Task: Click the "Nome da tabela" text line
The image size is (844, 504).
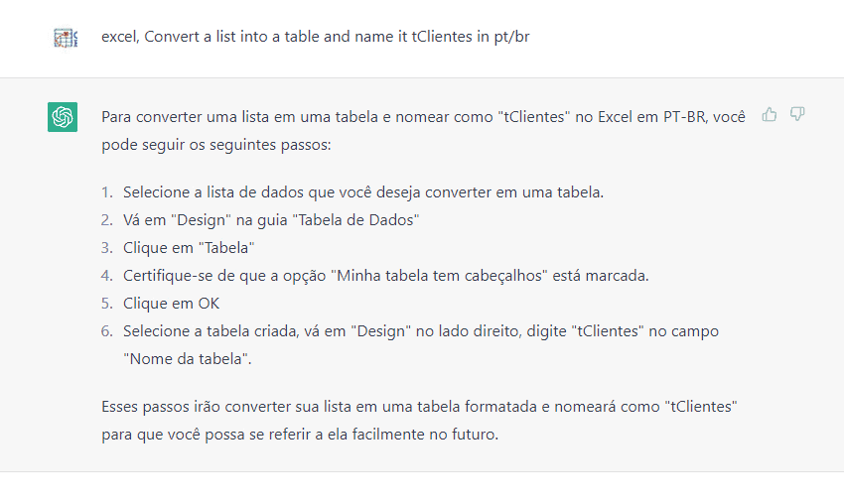Action: [x=188, y=359]
